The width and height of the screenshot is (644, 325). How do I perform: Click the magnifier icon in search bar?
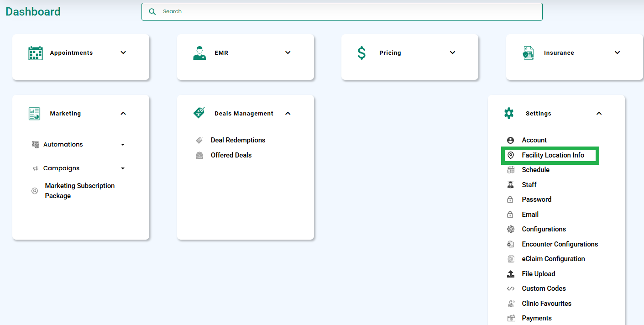point(152,11)
